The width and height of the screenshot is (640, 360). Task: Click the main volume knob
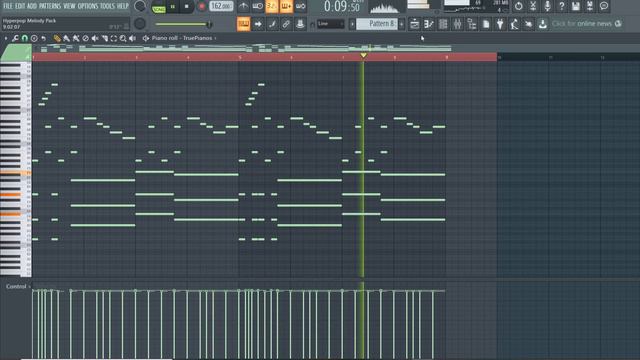click(x=140, y=6)
